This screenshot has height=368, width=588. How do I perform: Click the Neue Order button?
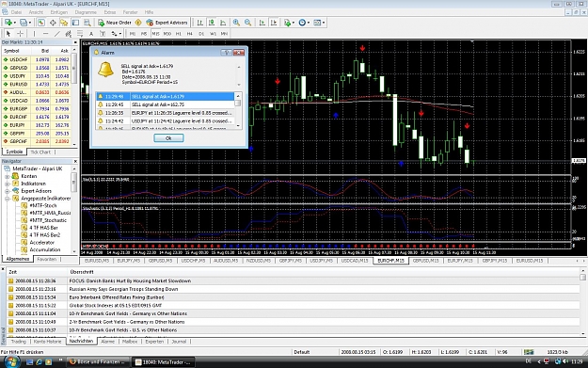pyautogui.click(x=115, y=23)
